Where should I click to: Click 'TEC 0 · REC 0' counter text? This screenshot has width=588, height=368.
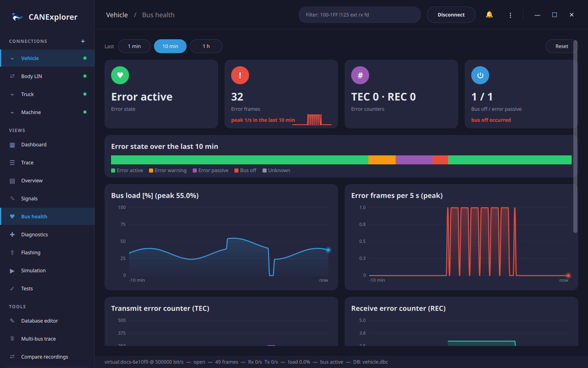[x=383, y=97]
